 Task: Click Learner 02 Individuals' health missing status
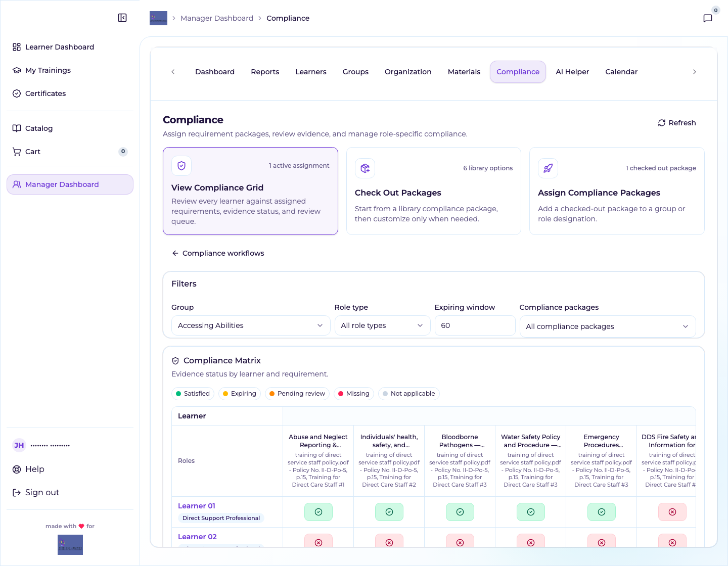(389, 541)
